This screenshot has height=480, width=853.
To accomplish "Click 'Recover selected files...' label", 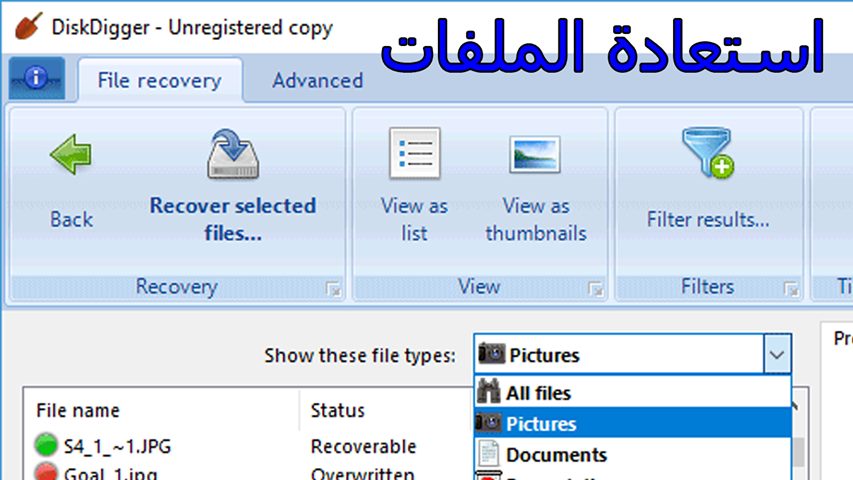I will click(x=233, y=219).
